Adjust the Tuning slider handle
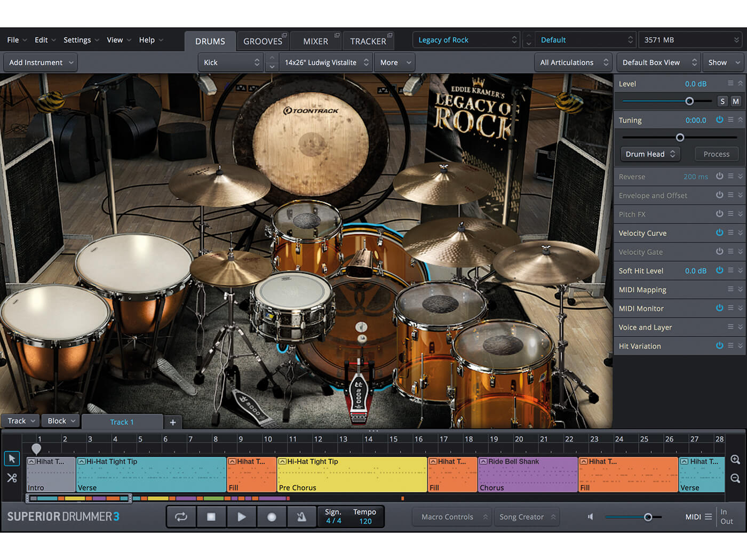This screenshot has height=560, width=747. [x=680, y=138]
